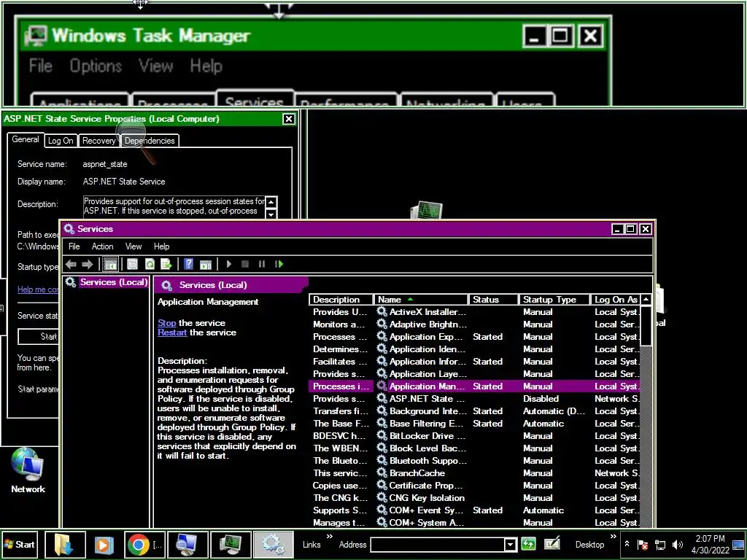Sort services by Name column header
The height and width of the screenshot is (560, 747).
coord(421,300)
